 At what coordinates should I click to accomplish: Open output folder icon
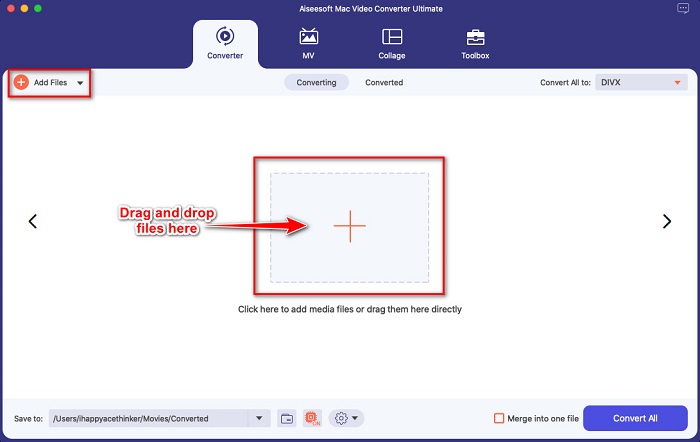tap(287, 418)
